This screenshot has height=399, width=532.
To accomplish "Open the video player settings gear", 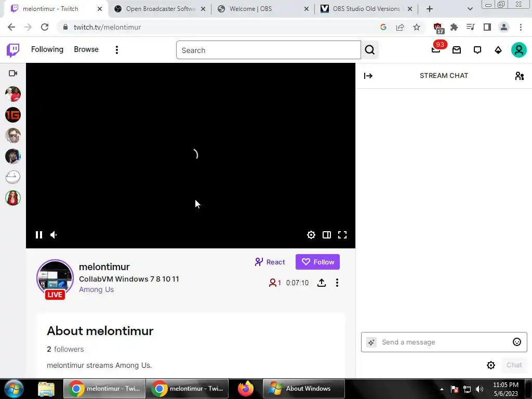I will (311, 235).
